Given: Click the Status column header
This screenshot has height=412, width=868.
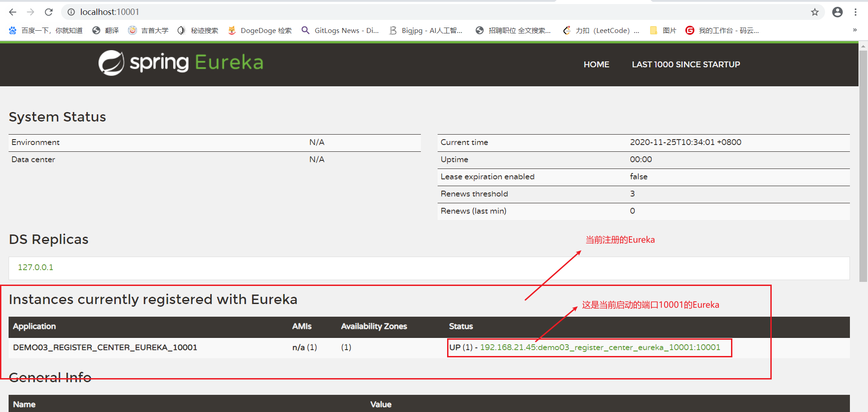Looking at the screenshot, I should (x=461, y=326).
